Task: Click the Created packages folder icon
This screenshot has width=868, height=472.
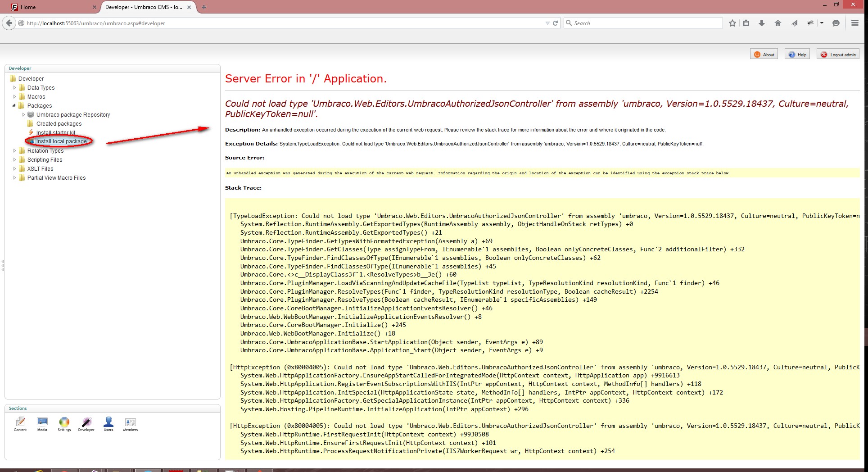Action: click(30, 123)
